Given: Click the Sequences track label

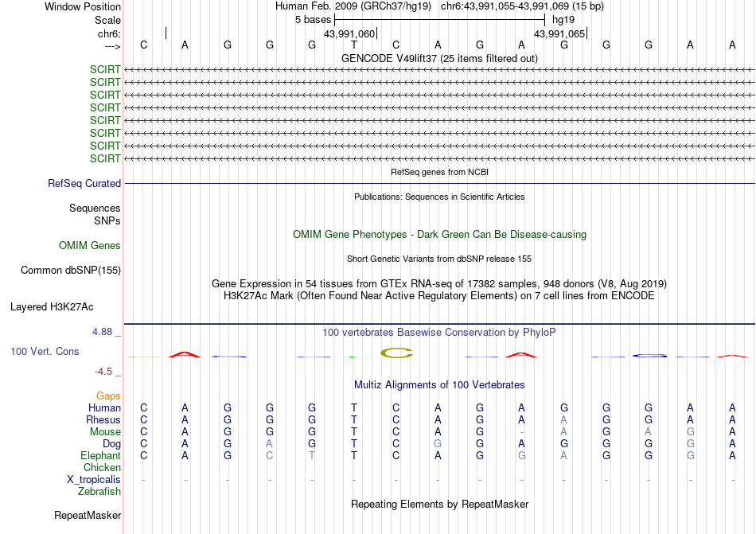Looking at the screenshot, I should point(95,208).
